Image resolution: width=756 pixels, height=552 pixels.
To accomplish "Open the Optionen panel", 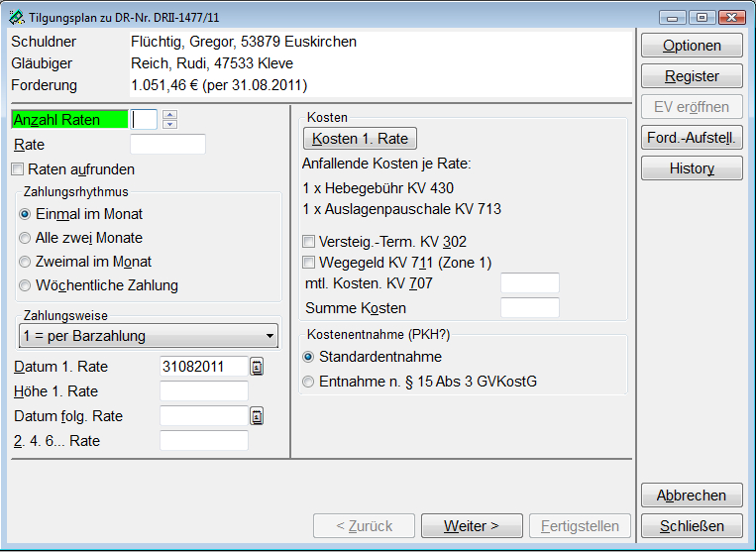I will [692, 46].
